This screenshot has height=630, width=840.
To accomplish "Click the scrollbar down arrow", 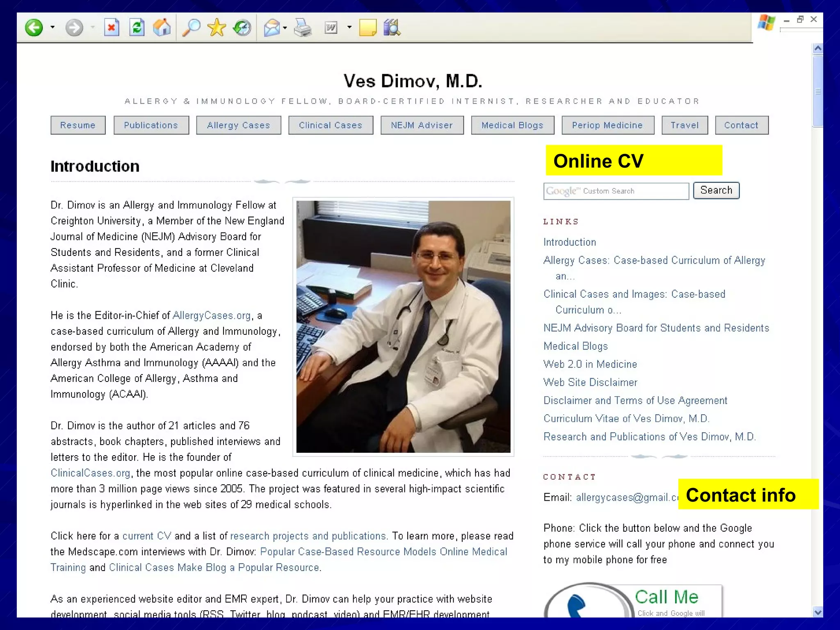I will pyautogui.click(x=817, y=612).
